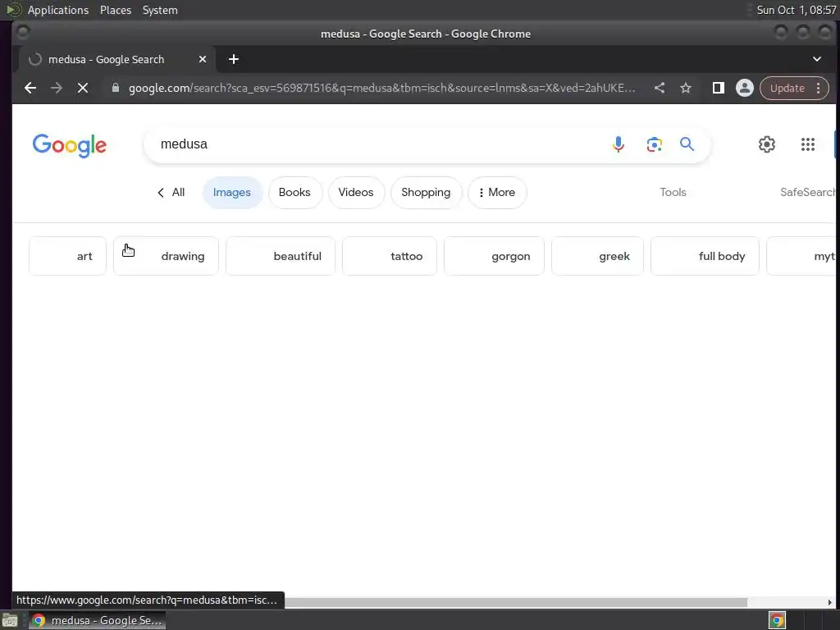Click the forward navigation arrow
The image size is (840, 630).
(x=57, y=88)
